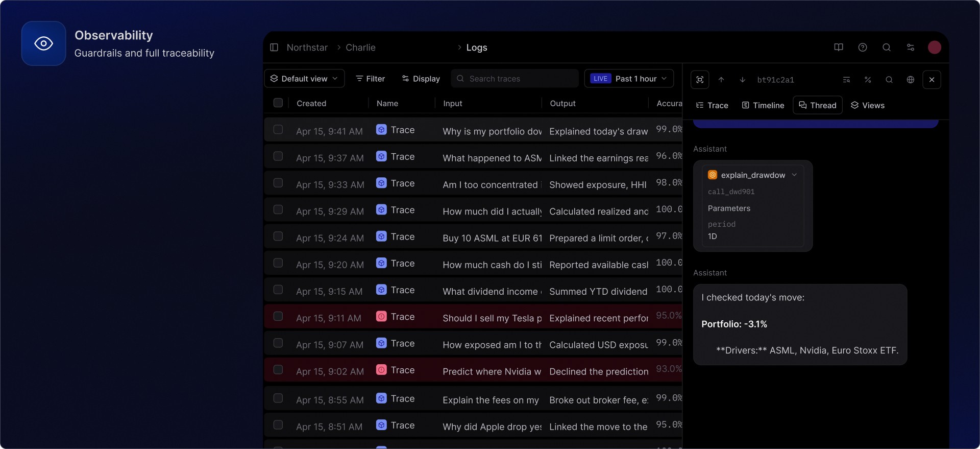Click the globe icon in detail toolbar
Image resolution: width=980 pixels, height=449 pixels.
[x=911, y=80]
